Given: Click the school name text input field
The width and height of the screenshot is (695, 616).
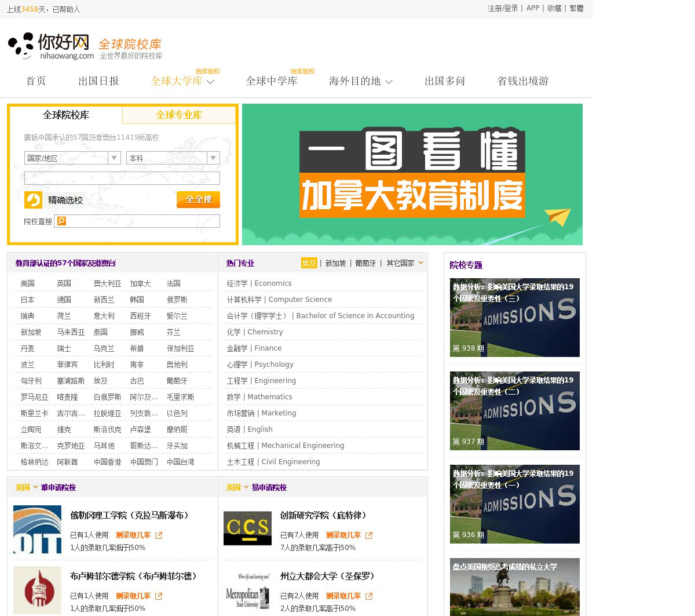Looking at the screenshot, I should click(122, 178).
